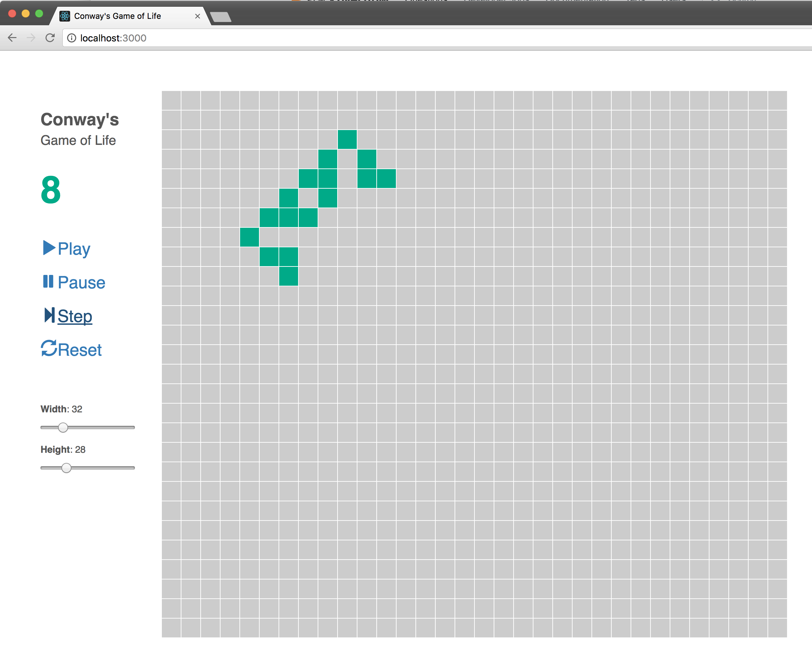The width and height of the screenshot is (812, 661).
Task: Click the browser back arrow
Action: [12, 38]
